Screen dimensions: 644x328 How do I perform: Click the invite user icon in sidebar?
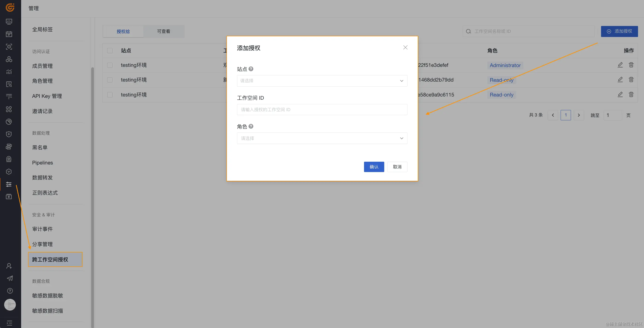(x=9, y=266)
